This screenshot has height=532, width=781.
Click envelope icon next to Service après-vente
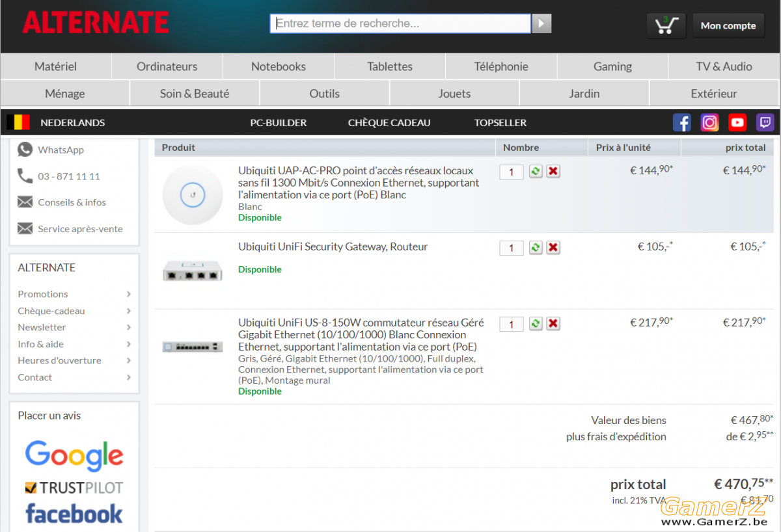tap(25, 228)
